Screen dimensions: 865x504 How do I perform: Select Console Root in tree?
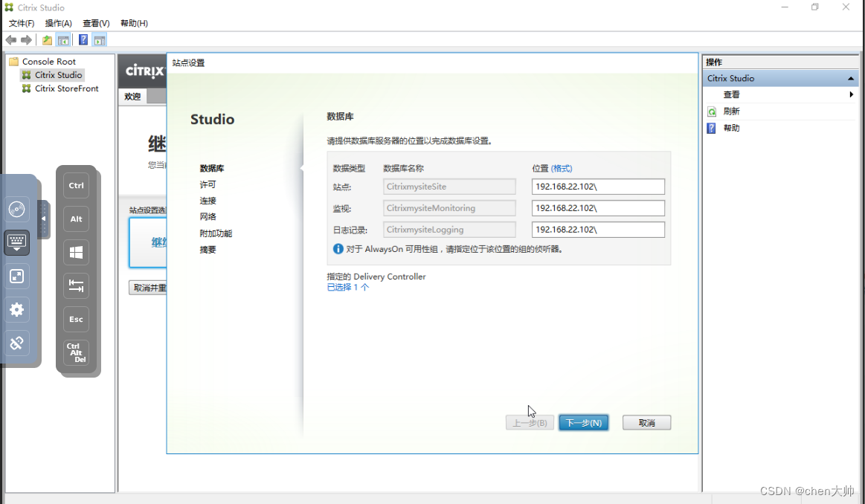(49, 62)
